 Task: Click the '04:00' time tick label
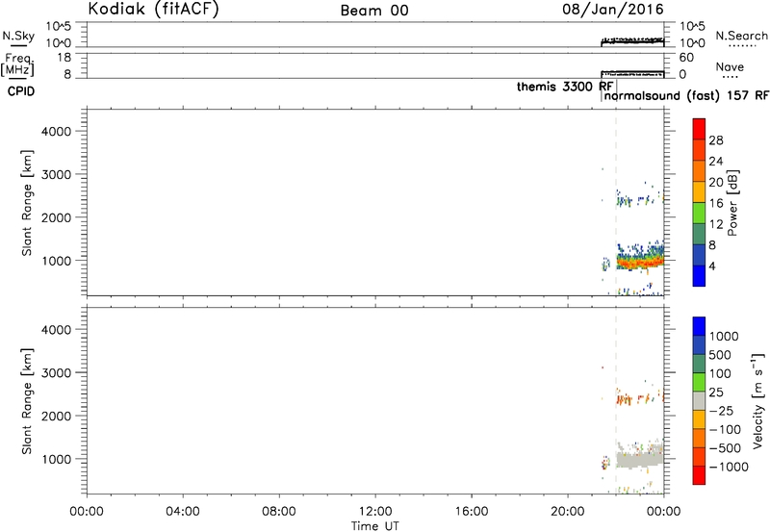pyautogui.click(x=183, y=512)
